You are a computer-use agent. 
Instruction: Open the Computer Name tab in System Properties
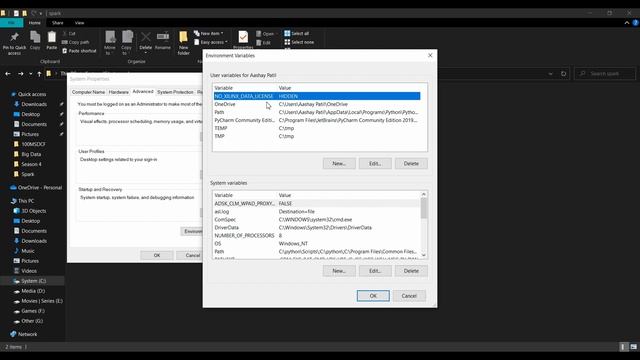point(88,92)
